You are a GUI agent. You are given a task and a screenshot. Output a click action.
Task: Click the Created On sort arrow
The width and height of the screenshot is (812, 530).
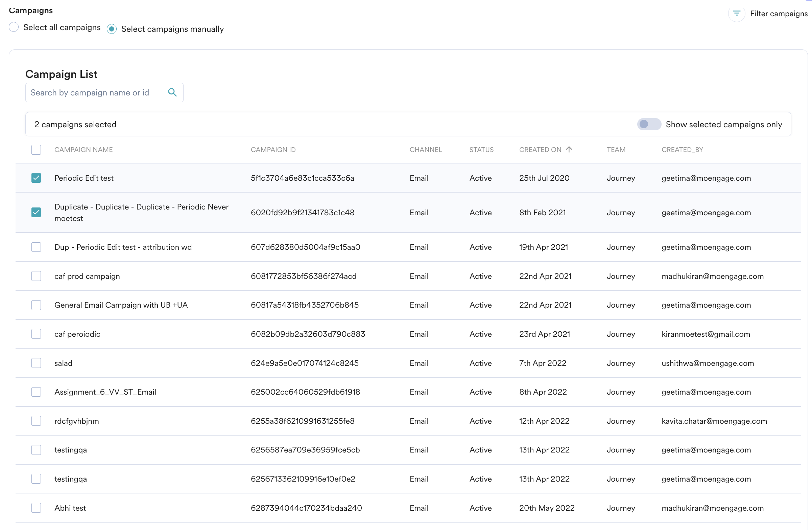[x=569, y=149]
